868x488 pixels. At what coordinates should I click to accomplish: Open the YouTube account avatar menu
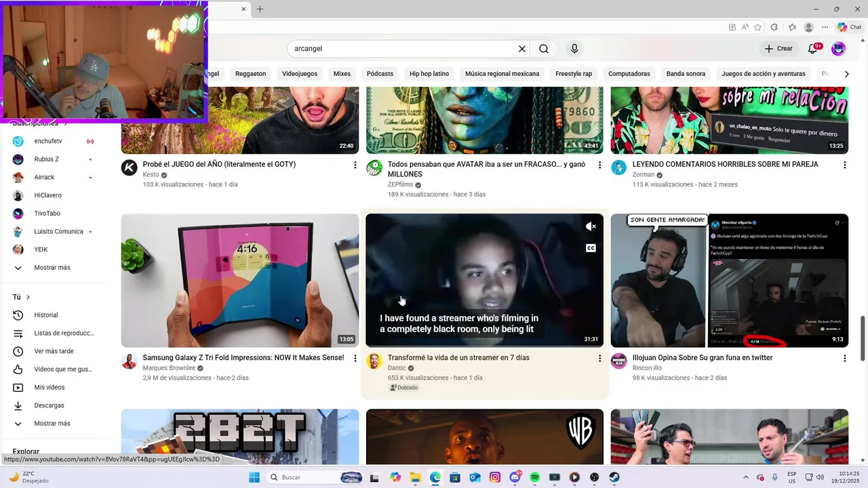pyautogui.click(x=839, y=49)
